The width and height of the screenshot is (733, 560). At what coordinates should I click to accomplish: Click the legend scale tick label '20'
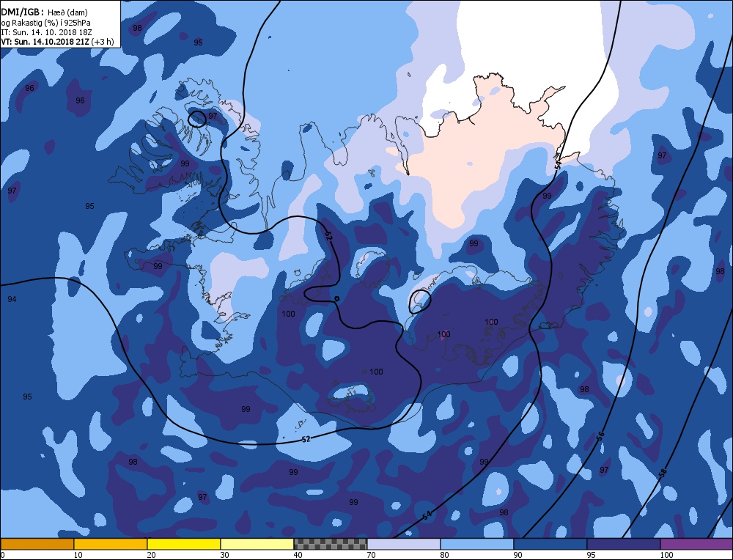[x=152, y=555]
